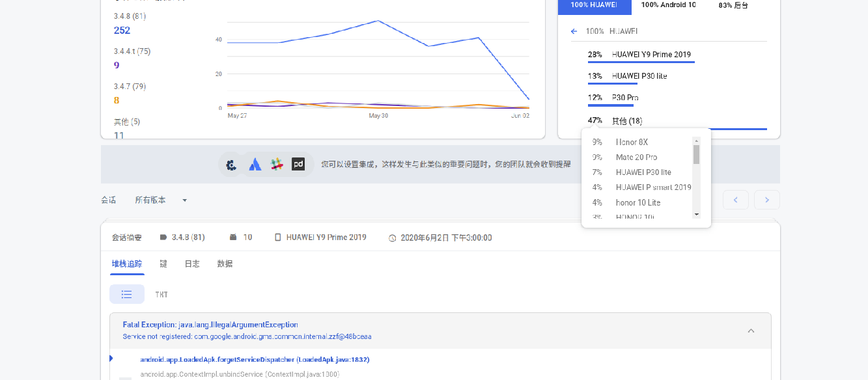
Task: Collapse the Fatal Exception section chevron
Action: coord(751,331)
